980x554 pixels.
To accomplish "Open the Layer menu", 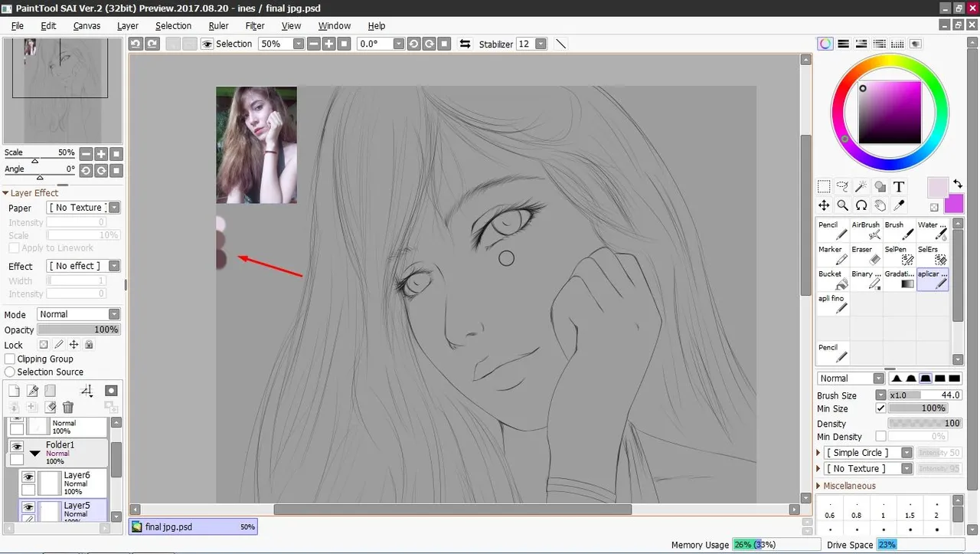I will (128, 25).
